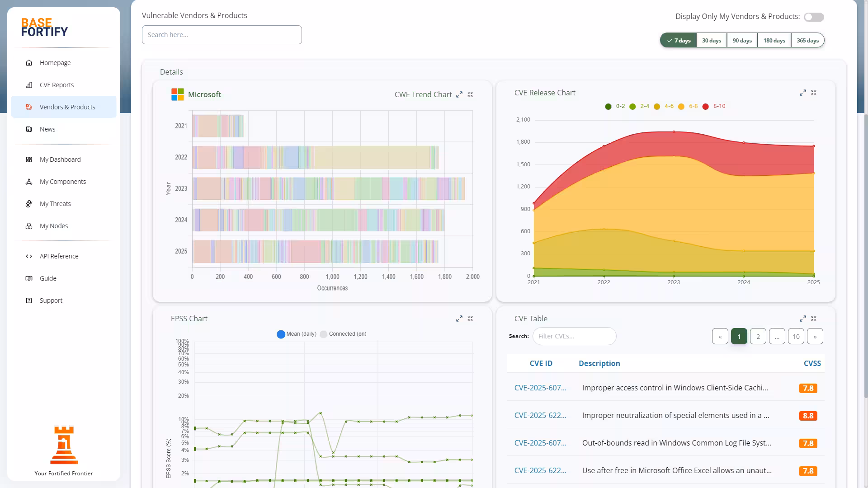Open the API Reference sidebar icon
868x488 pixels.
29,256
